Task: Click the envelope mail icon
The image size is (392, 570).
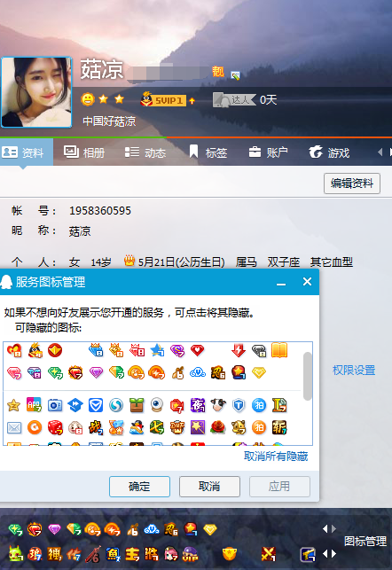Action: coord(14,428)
